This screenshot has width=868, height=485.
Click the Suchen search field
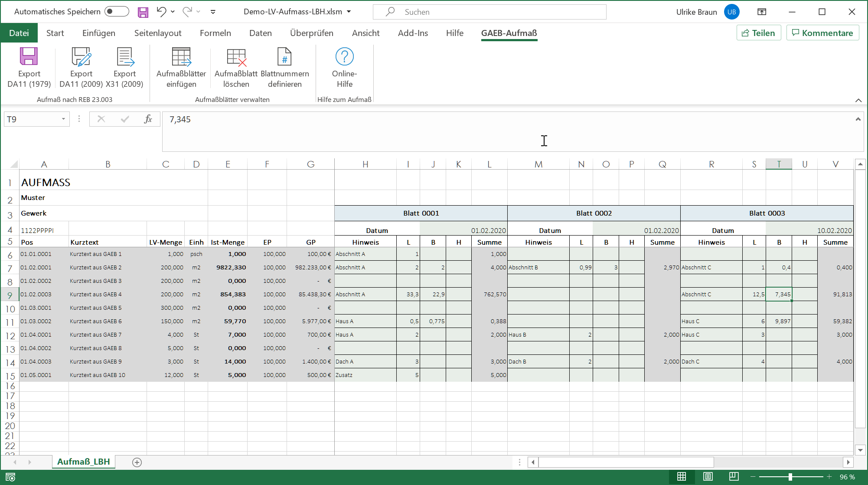pos(489,12)
